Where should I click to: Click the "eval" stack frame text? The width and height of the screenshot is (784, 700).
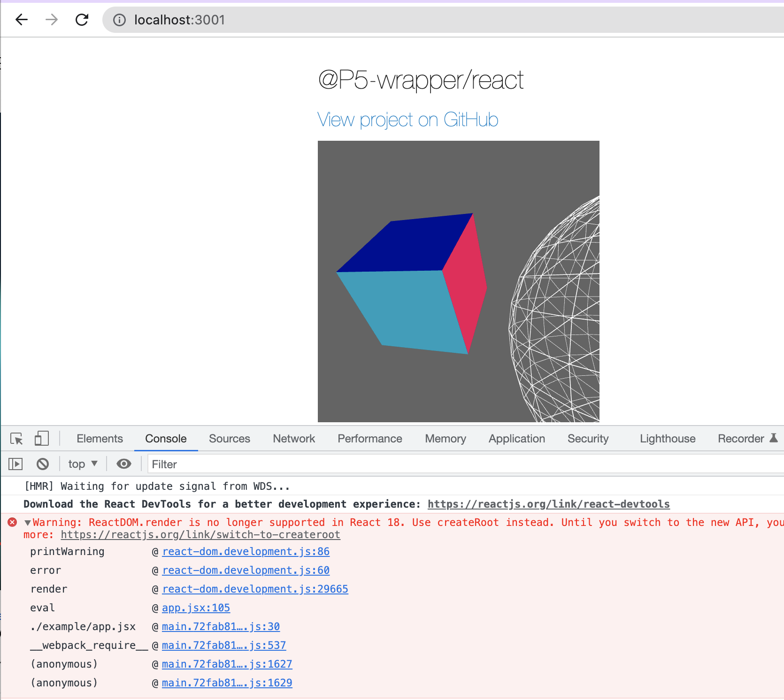click(42, 608)
